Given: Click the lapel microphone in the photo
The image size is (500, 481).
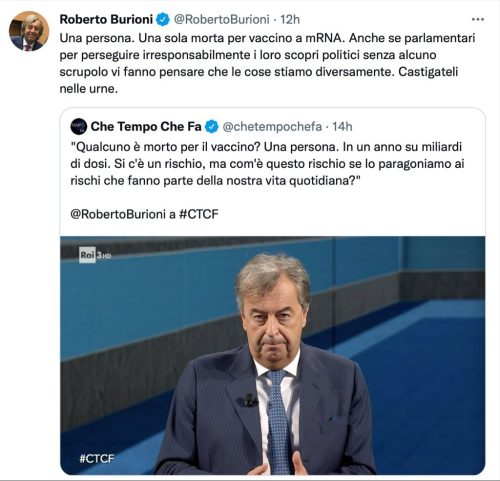Looking at the screenshot, I should coord(248,400).
